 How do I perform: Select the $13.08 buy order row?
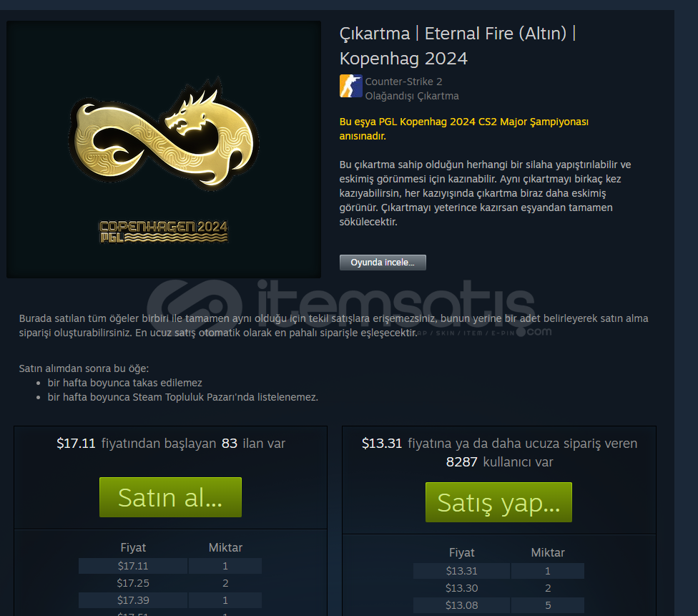498,605
